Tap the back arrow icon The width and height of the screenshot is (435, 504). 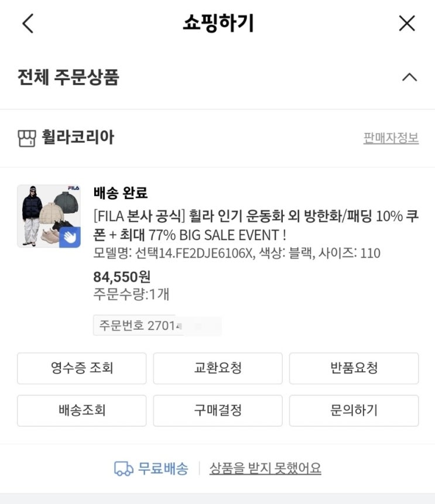point(28,23)
